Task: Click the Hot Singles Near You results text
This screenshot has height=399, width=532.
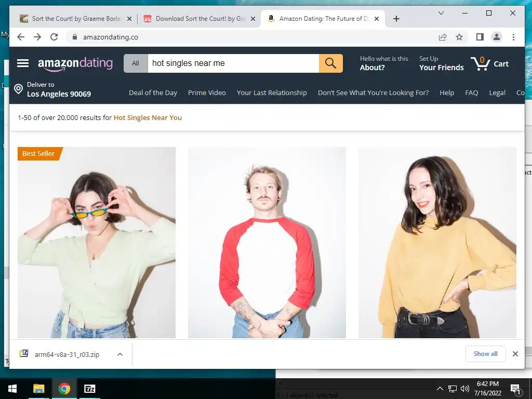Action: 148,118
